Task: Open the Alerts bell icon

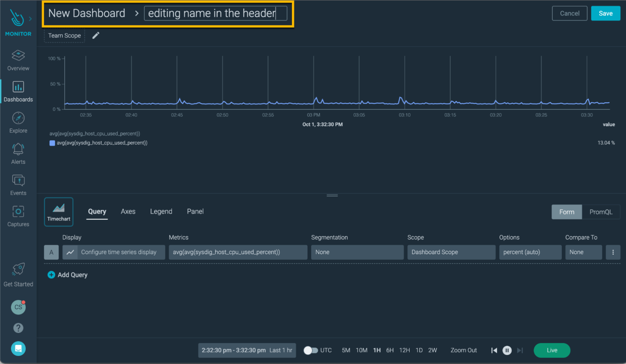Action: pyautogui.click(x=18, y=149)
